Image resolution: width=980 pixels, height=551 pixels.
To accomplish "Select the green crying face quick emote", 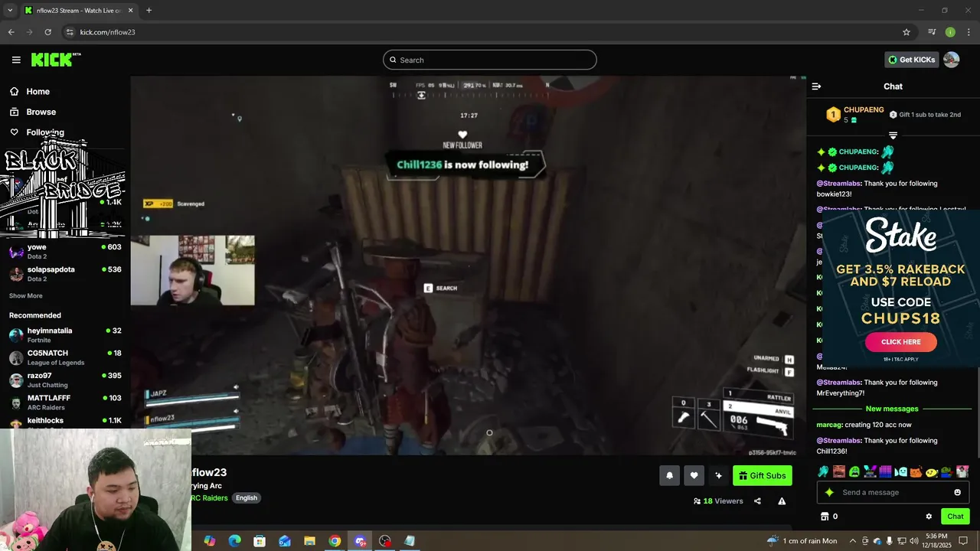I will (x=854, y=471).
